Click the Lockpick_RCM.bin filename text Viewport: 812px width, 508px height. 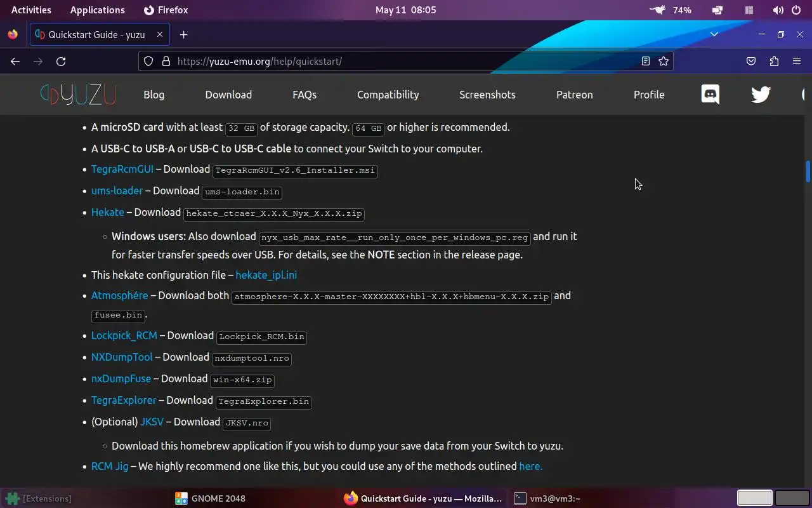262,337
